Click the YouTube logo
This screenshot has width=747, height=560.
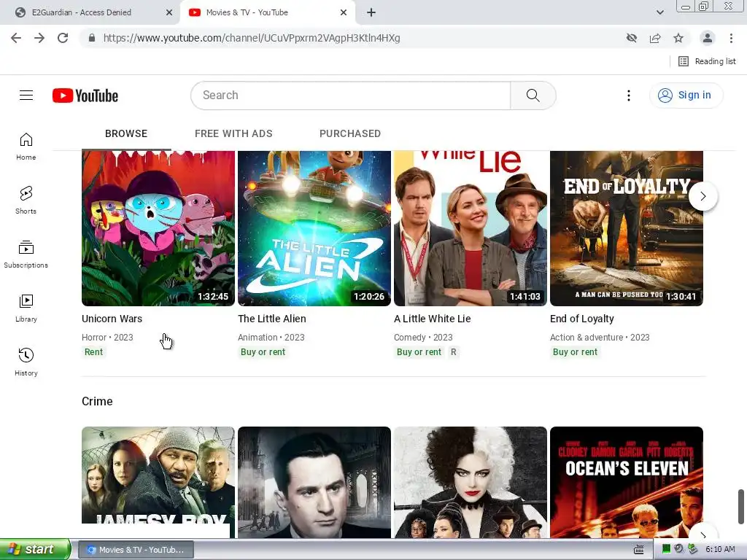click(x=85, y=96)
